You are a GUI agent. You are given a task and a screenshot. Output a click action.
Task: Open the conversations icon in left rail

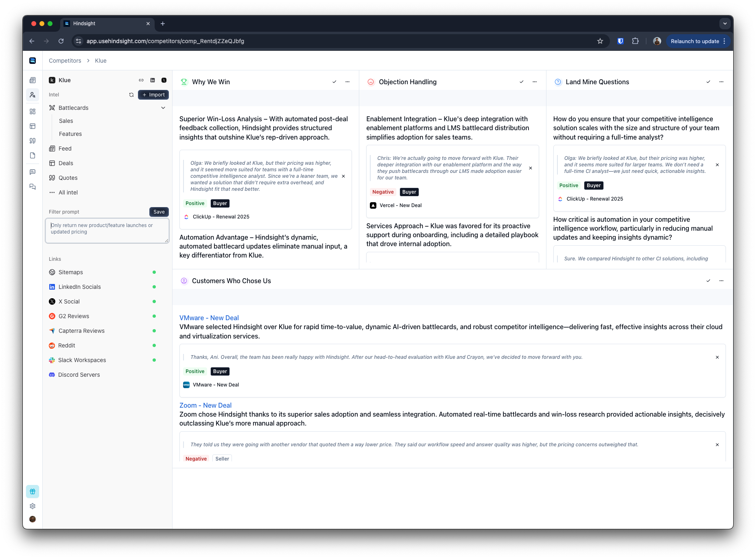coord(33,187)
